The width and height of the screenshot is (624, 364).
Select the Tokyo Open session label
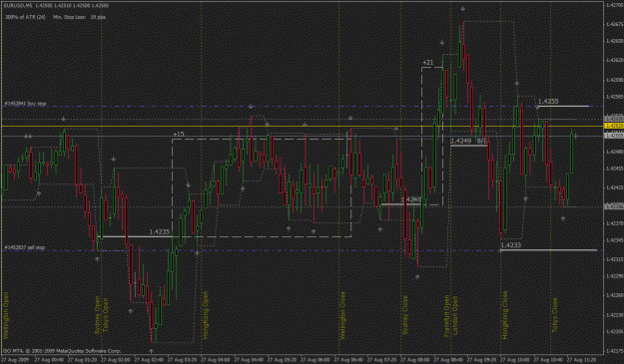tap(106, 315)
